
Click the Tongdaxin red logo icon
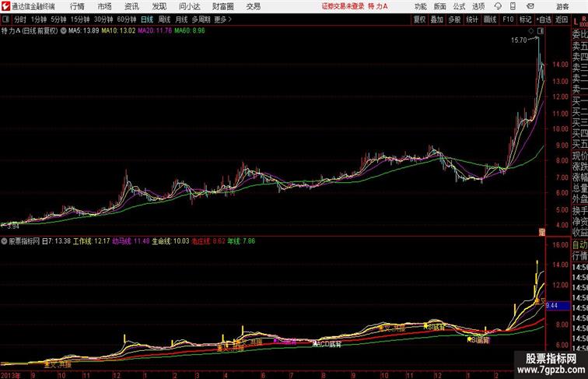click(x=5, y=6)
